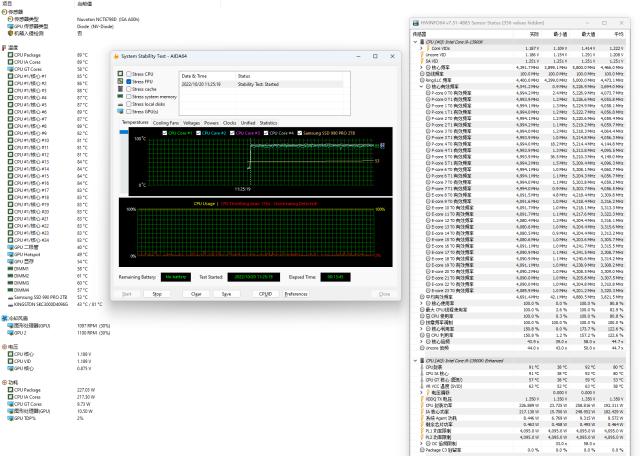
Task: Click the CPU VID voltage icon
Action: click(11, 361)
